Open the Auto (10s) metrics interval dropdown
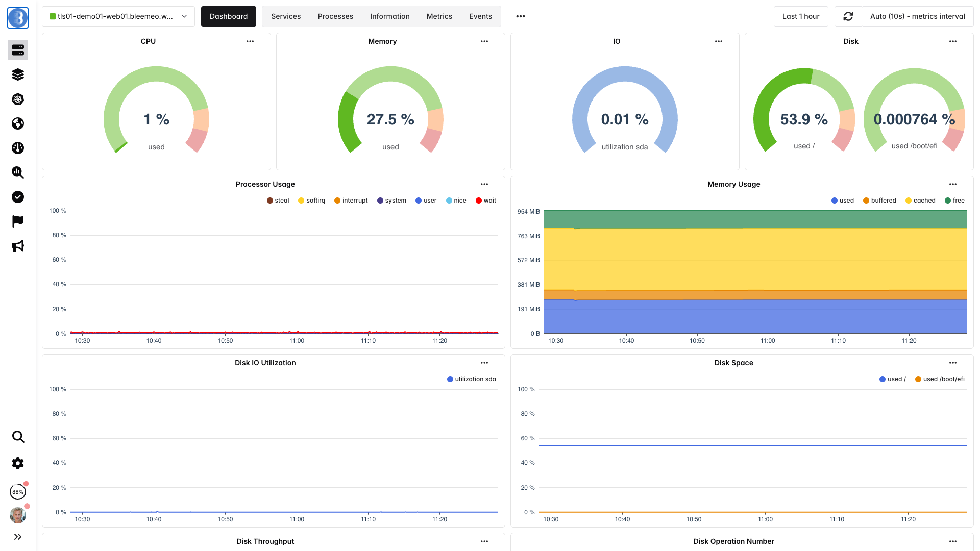The height and width of the screenshot is (551, 980). coord(918,16)
